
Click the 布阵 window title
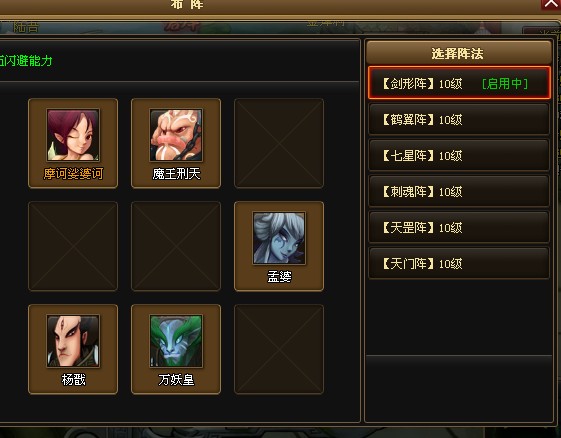pyautogui.click(x=187, y=4)
